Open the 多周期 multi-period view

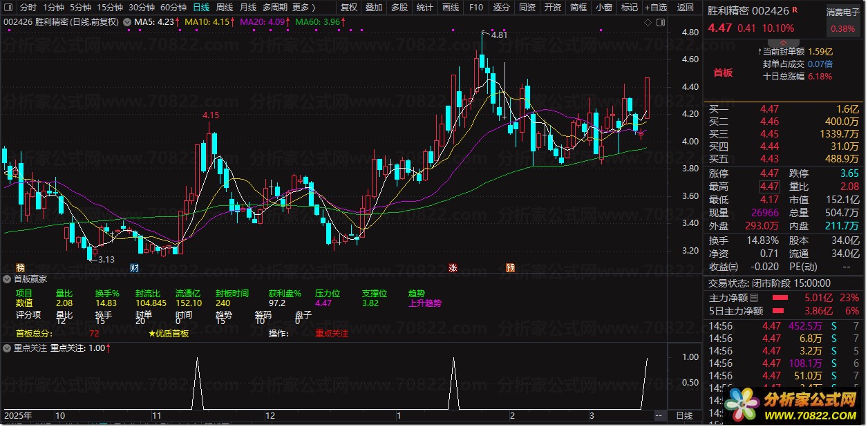point(275,8)
